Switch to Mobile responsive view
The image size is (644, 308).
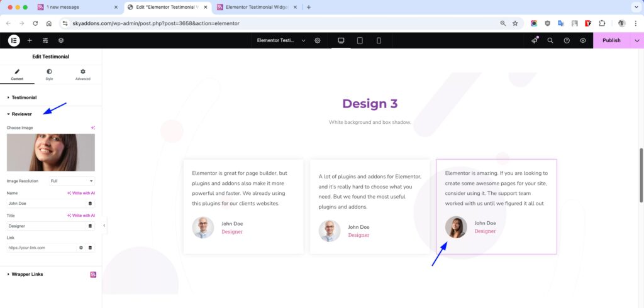point(379,40)
